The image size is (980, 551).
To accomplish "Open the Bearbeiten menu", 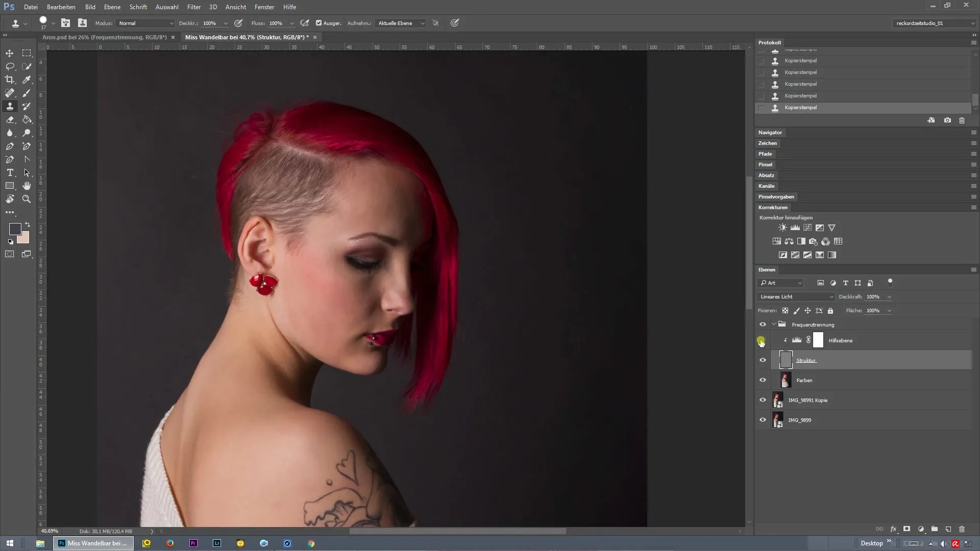I will [x=61, y=7].
